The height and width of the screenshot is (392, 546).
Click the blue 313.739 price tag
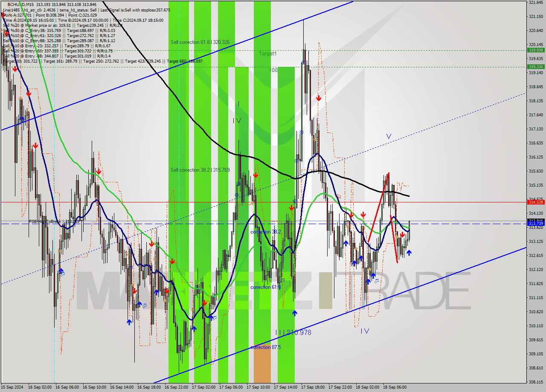point(536,223)
